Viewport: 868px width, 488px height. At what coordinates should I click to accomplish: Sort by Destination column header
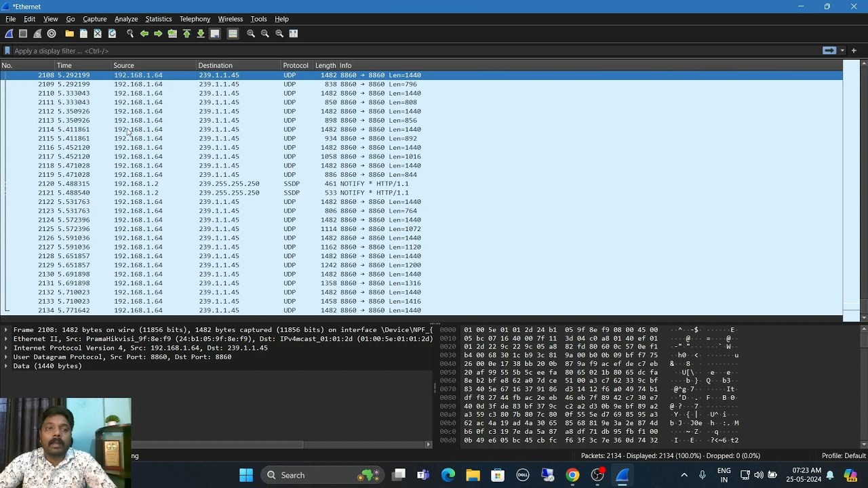[239, 65]
